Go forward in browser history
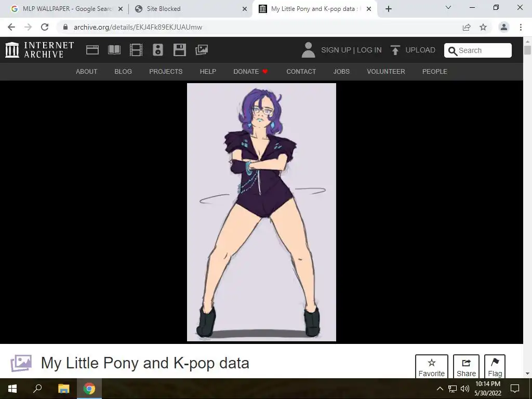The width and height of the screenshot is (532, 399). click(x=28, y=27)
